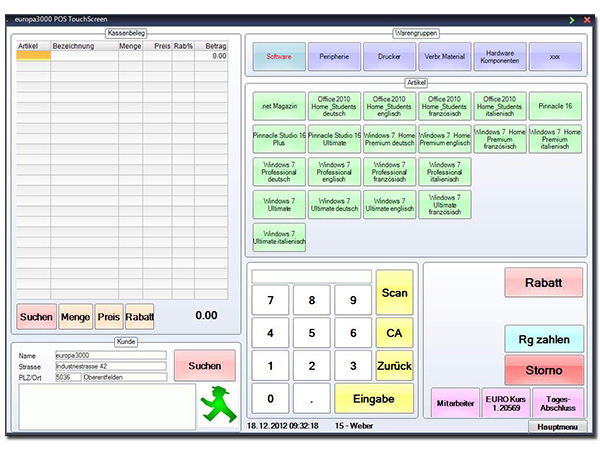The image size is (600, 449).
Task: Click the yellow Scan button
Action: (395, 292)
